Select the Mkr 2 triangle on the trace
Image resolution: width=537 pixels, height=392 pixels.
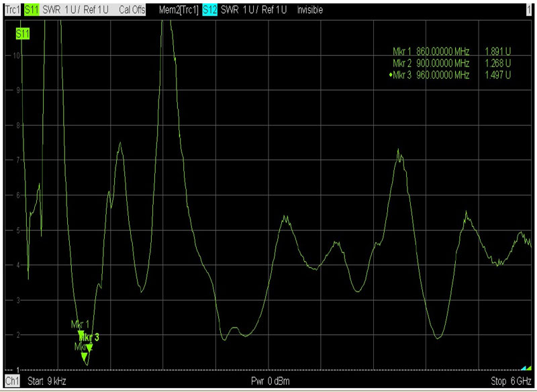85,356
